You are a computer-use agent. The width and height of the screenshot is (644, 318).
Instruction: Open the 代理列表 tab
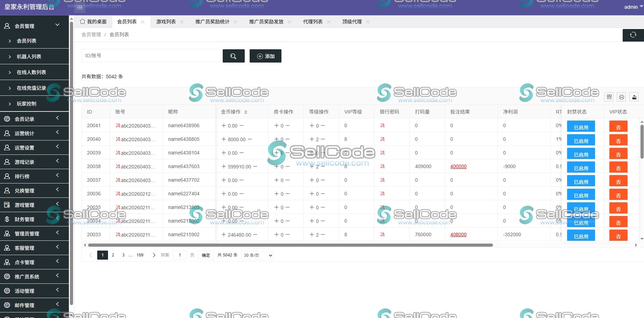[313, 21]
